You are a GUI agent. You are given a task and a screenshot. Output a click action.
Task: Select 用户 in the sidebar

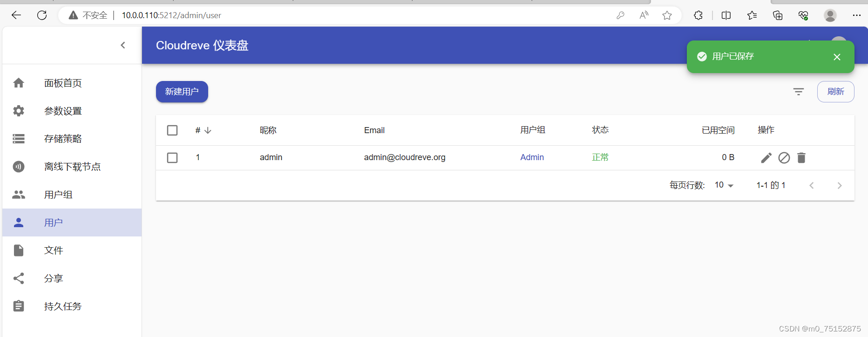coord(72,222)
